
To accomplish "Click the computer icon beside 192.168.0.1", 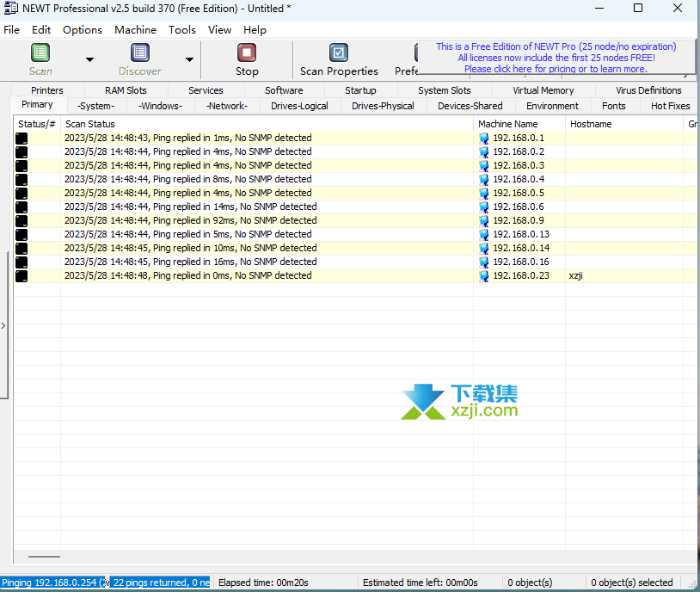I will coord(484,139).
